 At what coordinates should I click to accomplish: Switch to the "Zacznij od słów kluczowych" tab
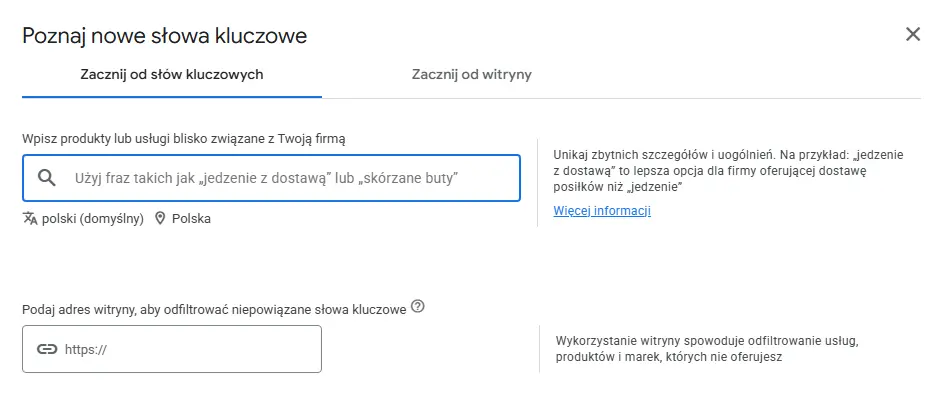(x=171, y=74)
